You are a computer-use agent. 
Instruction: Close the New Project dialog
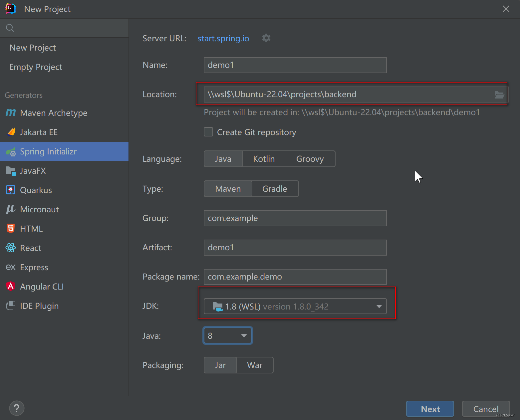(506, 9)
